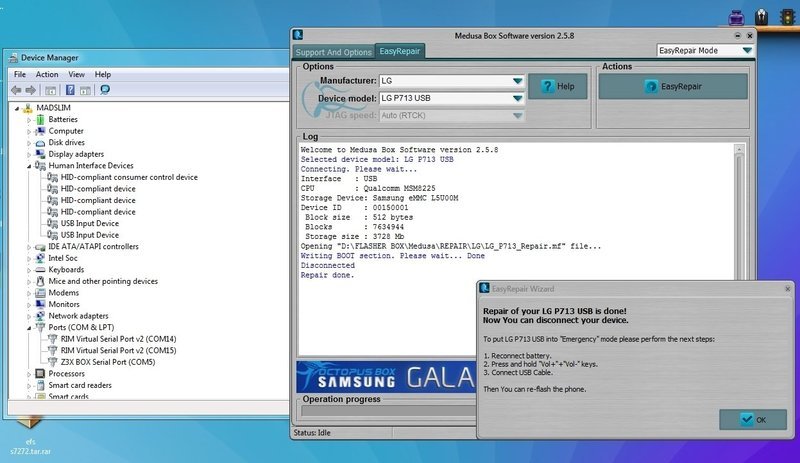
Task: Select the Network adapters icon
Action: pyautogui.click(x=40, y=316)
